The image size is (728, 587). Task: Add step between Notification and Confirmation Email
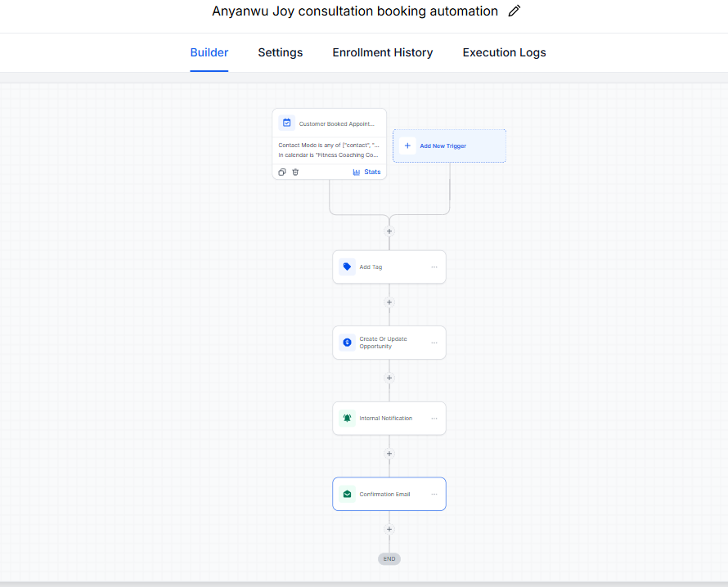[x=389, y=454]
